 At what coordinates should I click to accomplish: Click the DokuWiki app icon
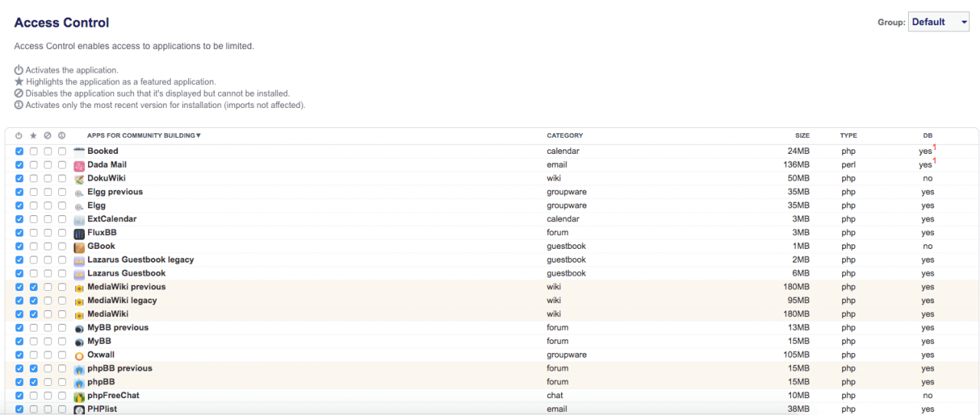tap(79, 178)
